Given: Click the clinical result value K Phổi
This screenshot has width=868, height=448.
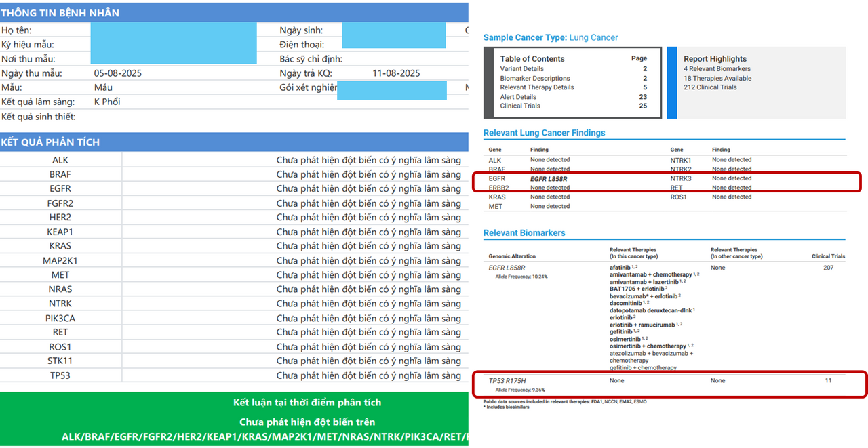Looking at the screenshot, I should tap(107, 102).
